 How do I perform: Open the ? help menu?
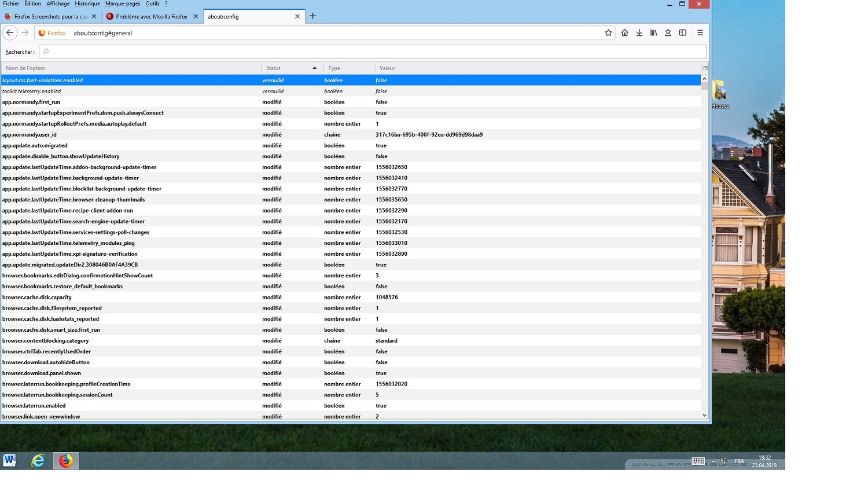tap(166, 3)
